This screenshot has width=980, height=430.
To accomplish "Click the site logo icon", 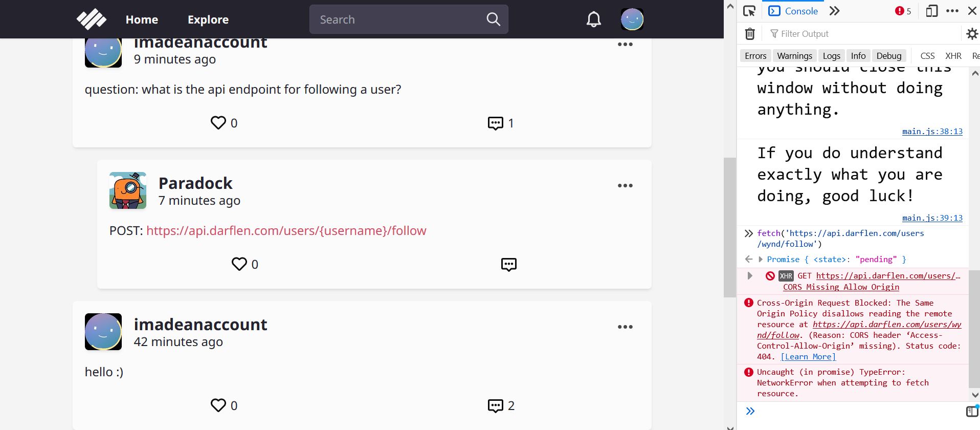I will (92, 19).
